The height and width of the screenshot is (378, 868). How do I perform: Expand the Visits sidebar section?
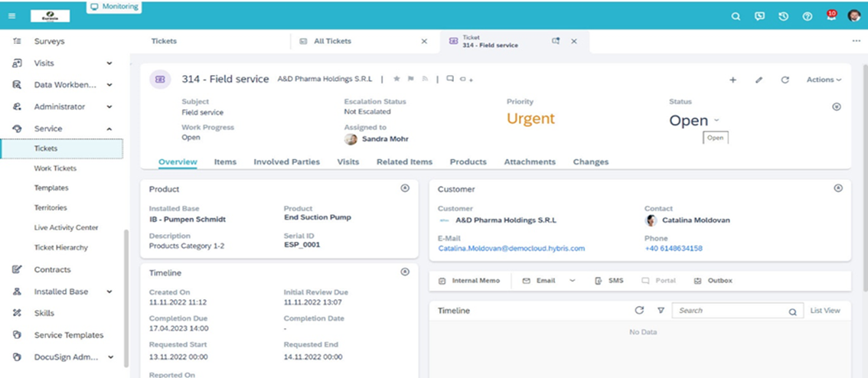(109, 64)
